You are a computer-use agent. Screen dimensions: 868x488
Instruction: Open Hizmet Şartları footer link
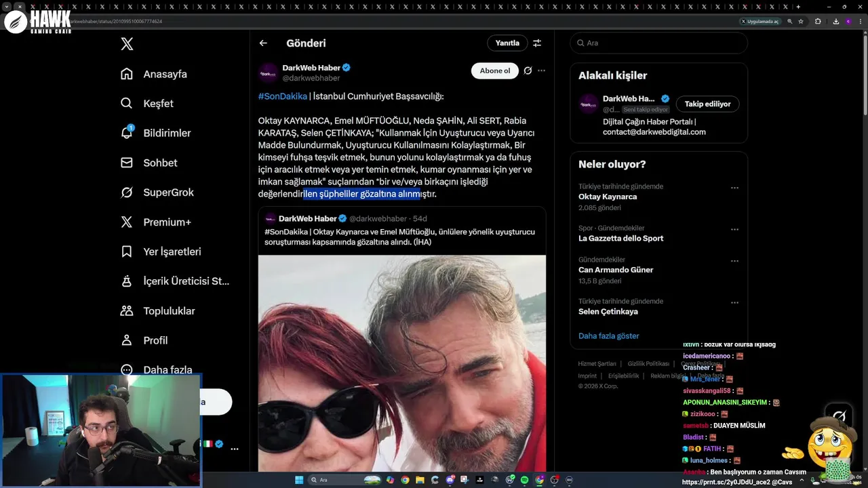(x=597, y=364)
